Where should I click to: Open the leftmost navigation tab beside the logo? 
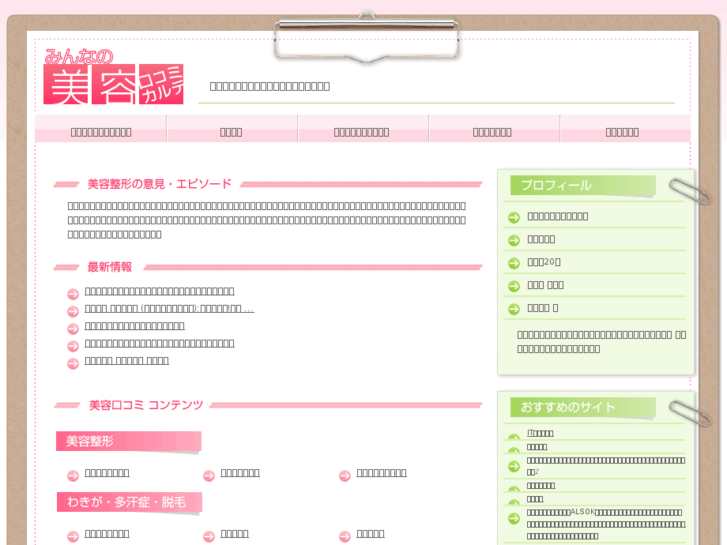pyautogui.click(x=101, y=129)
